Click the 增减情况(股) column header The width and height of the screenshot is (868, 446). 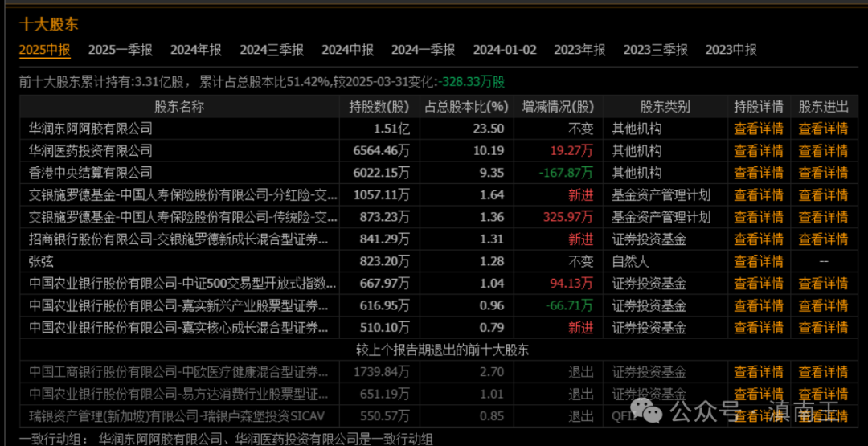(558, 107)
